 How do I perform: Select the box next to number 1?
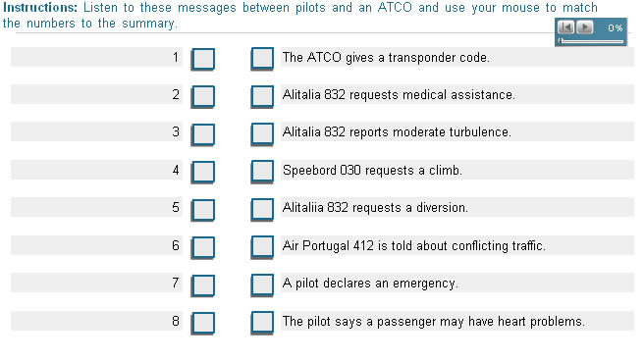(202, 59)
